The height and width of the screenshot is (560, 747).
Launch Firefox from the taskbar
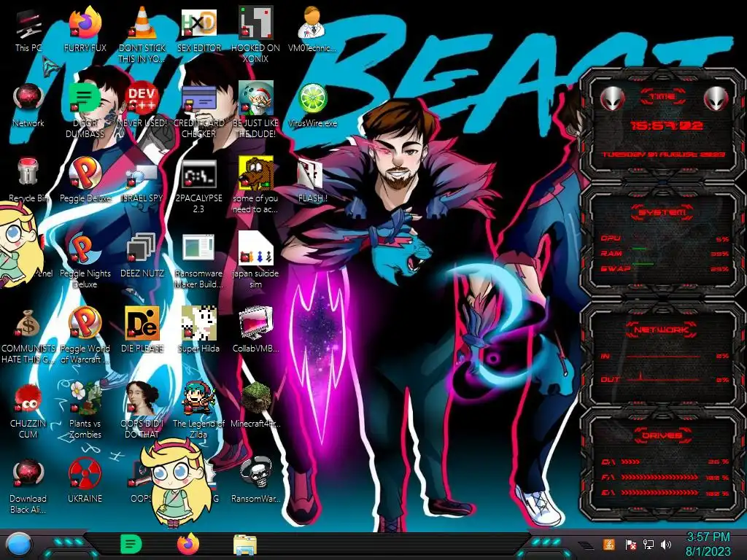point(188,544)
